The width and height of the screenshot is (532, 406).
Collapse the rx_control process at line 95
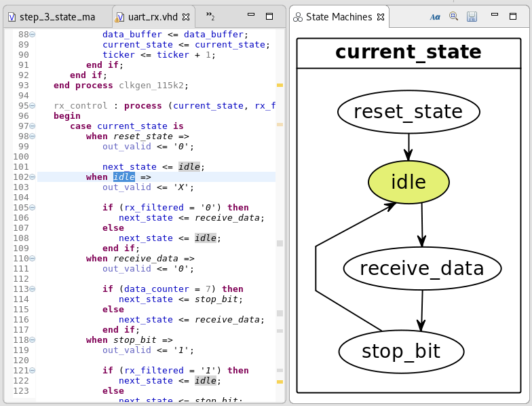(x=33, y=106)
